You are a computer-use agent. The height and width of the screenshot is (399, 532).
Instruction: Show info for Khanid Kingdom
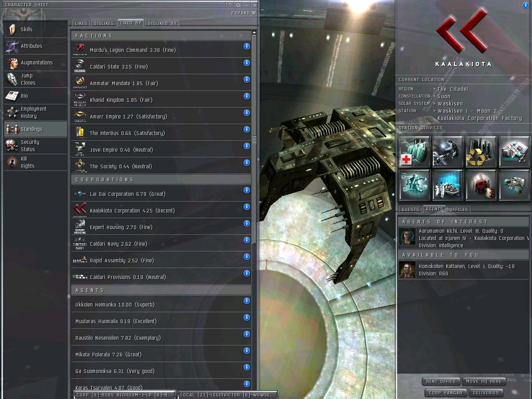pyautogui.click(x=247, y=96)
